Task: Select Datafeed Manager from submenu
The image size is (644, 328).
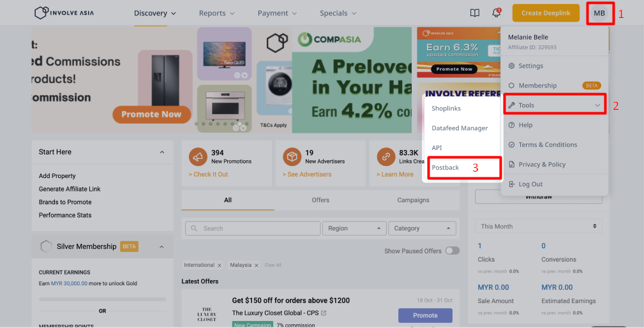Action: 460,128
